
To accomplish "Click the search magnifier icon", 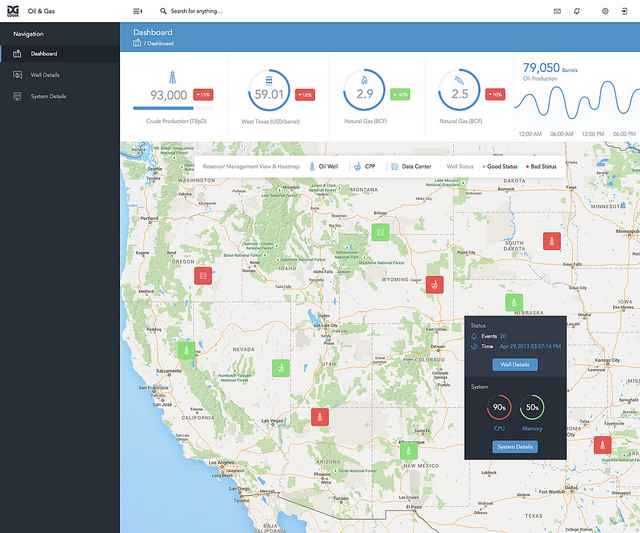I will click(x=163, y=11).
